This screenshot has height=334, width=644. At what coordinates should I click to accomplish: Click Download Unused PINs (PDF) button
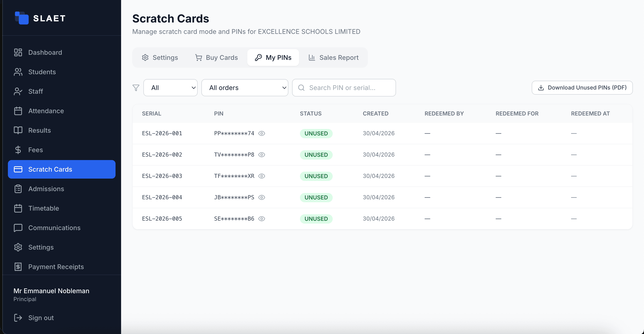click(x=582, y=88)
